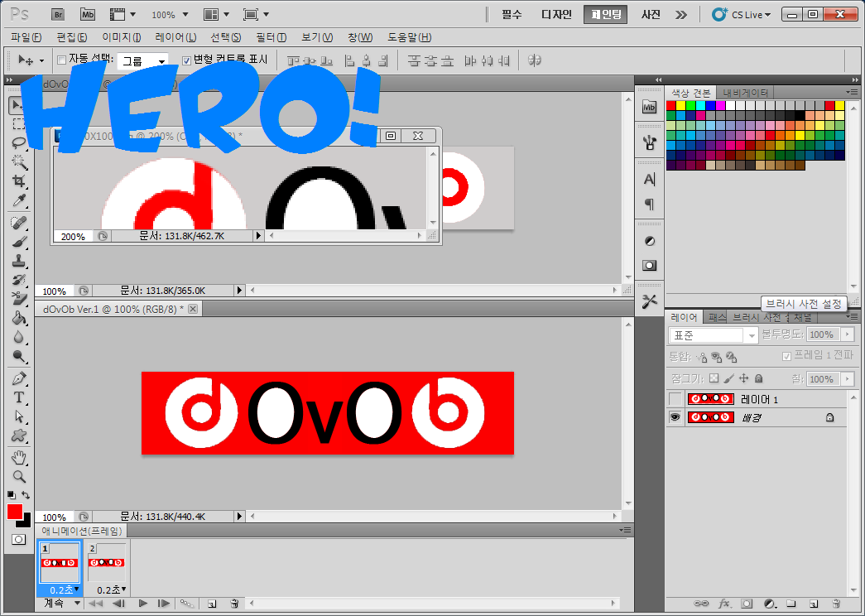Launch Mini Bridge from top bar

pyautogui.click(x=87, y=15)
